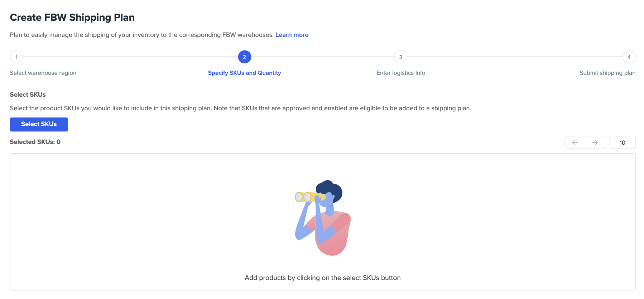Go to Enter logistics Info step label
This screenshot has width=644, height=299.
pyautogui.click(x=401, y=73)
